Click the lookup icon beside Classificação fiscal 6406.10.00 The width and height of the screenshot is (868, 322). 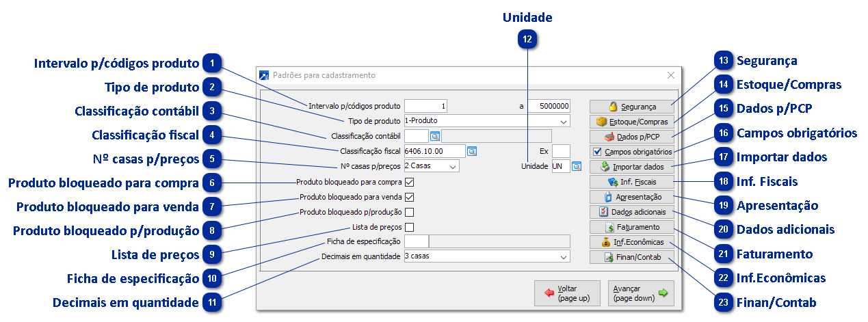472,151
